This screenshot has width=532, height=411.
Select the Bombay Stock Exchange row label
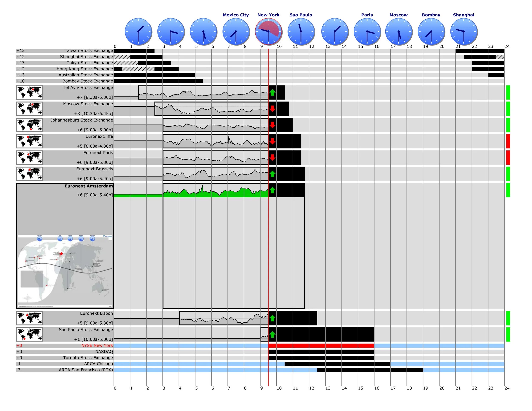click(88, 81)
